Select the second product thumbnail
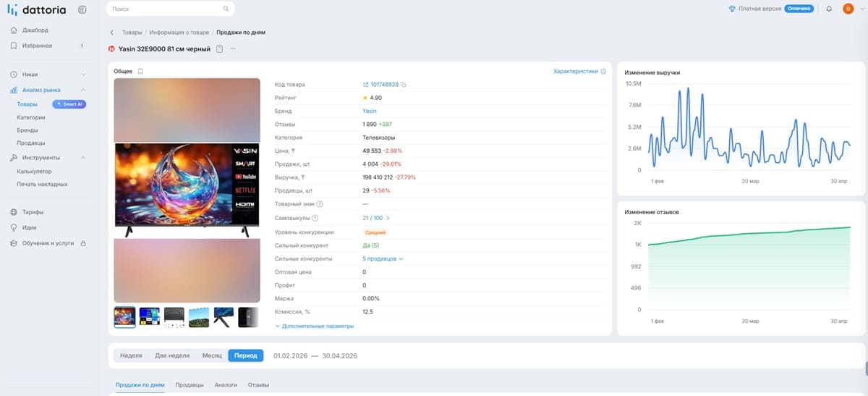The width and height of the screenshot is (868, 396). click(x=149, y=317)
